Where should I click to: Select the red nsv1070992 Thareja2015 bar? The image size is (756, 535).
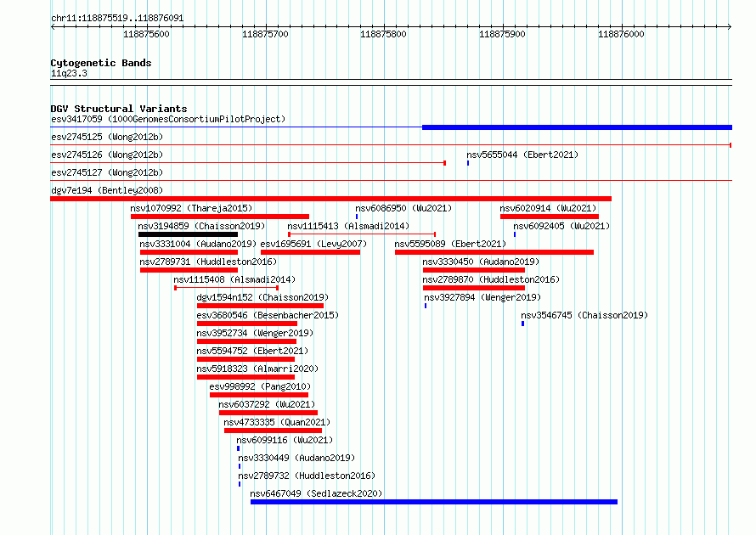(x=220, y=217)
